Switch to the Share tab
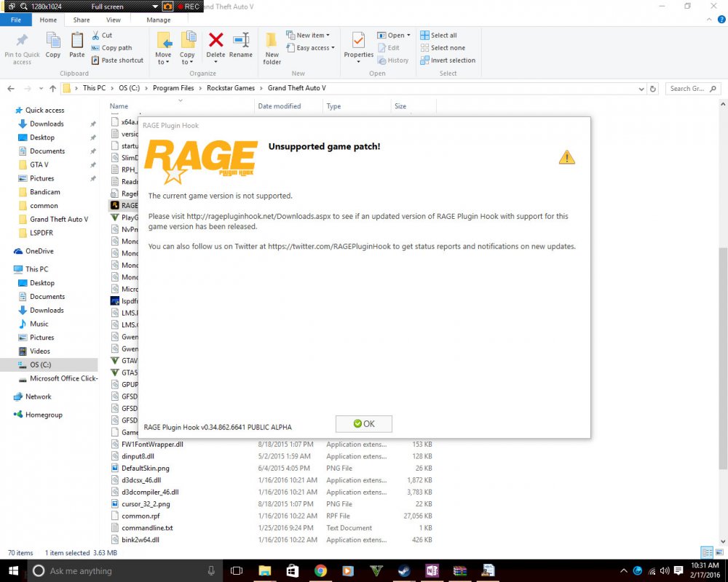 [x=82, y=20]
